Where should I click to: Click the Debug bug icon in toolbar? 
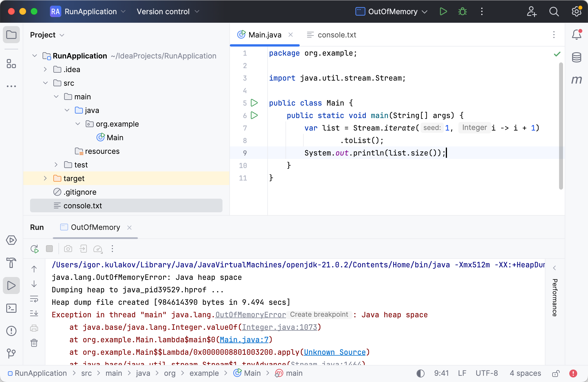(x=463, y=12)
